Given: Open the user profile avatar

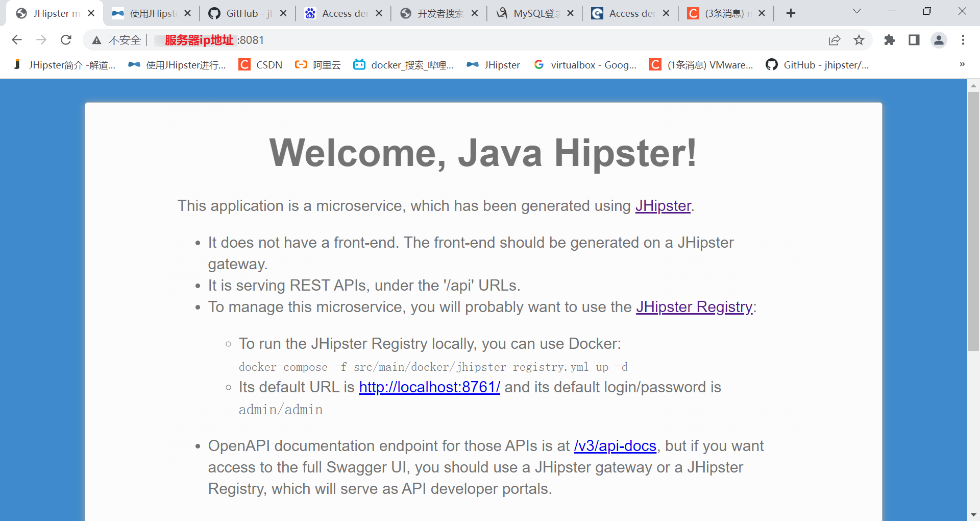Looking at the screenshot, I should [x=939, y=40].
